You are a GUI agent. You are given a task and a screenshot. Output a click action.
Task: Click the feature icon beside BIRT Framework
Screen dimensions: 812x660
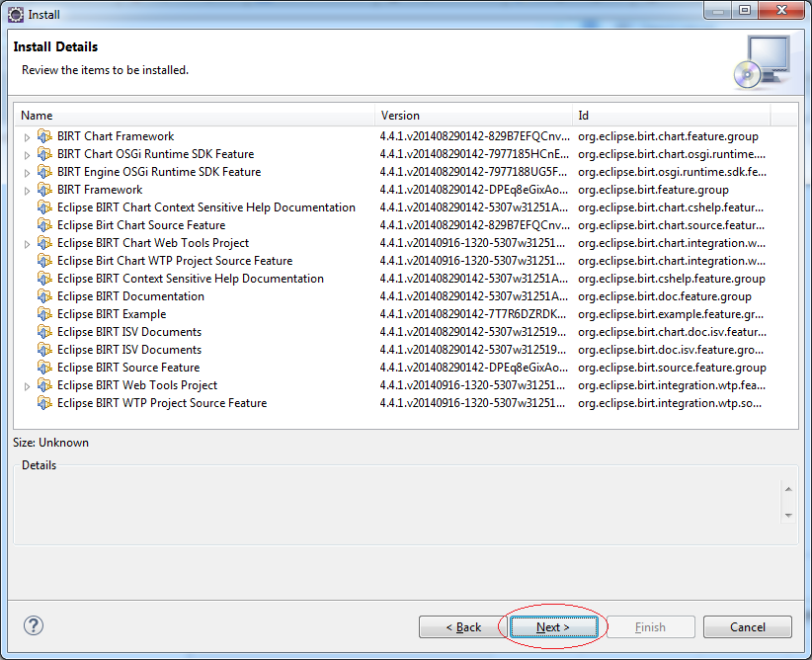point(44,190)
